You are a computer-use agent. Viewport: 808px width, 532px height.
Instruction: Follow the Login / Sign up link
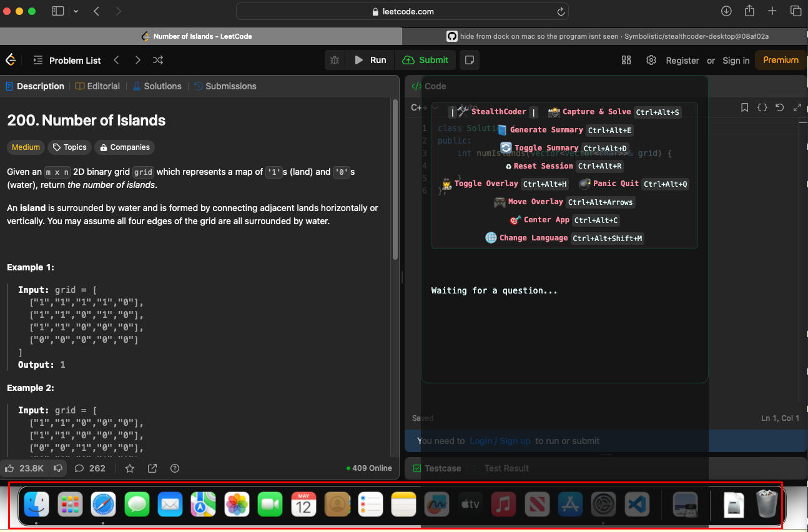[x=500, y=441]
